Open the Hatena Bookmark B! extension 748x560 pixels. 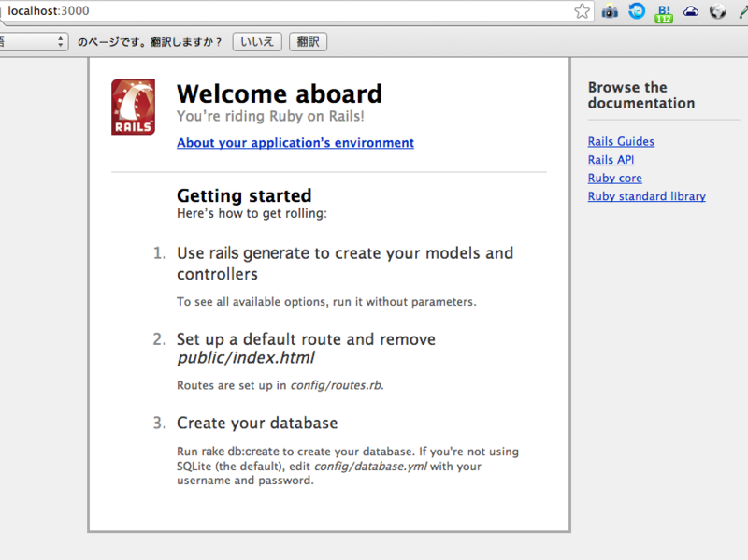664,13
